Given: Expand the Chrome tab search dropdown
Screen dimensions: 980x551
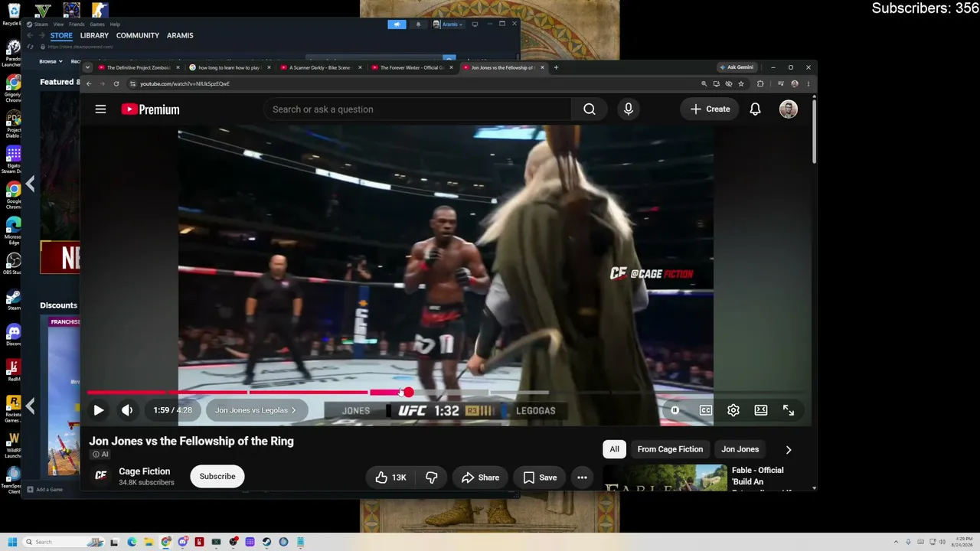Looking at the screenshot, I should click(87, 67).
